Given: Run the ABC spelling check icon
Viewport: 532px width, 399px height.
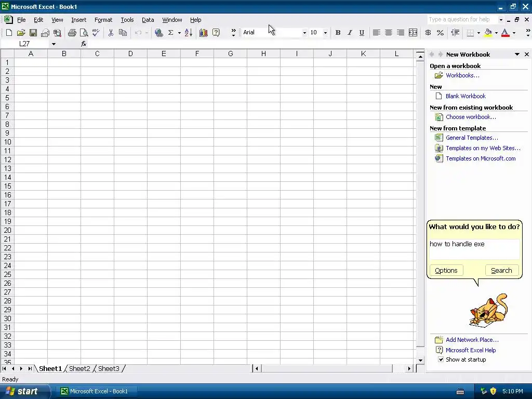Looking at the screenshot, I should tap(96, 33).
